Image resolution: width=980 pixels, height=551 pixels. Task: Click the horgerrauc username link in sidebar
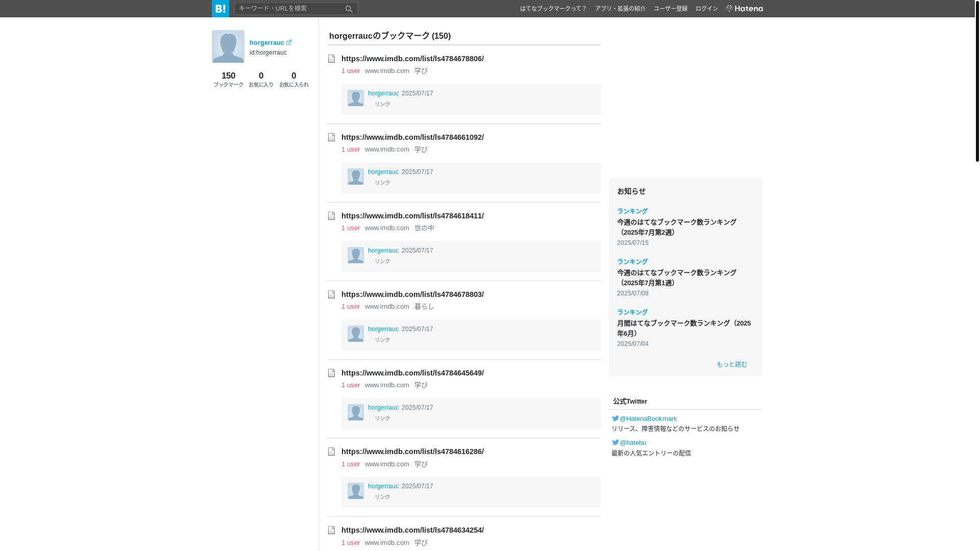coord(267,43)
